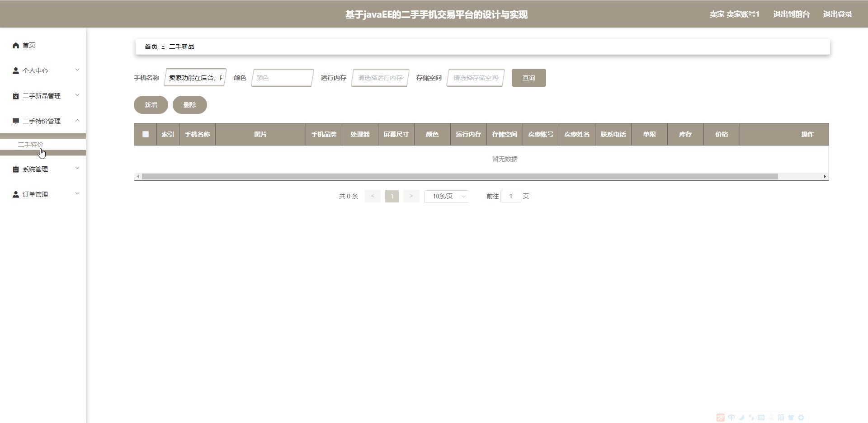
Task: Click the 索引 column header
Action: tap(168, 134)
